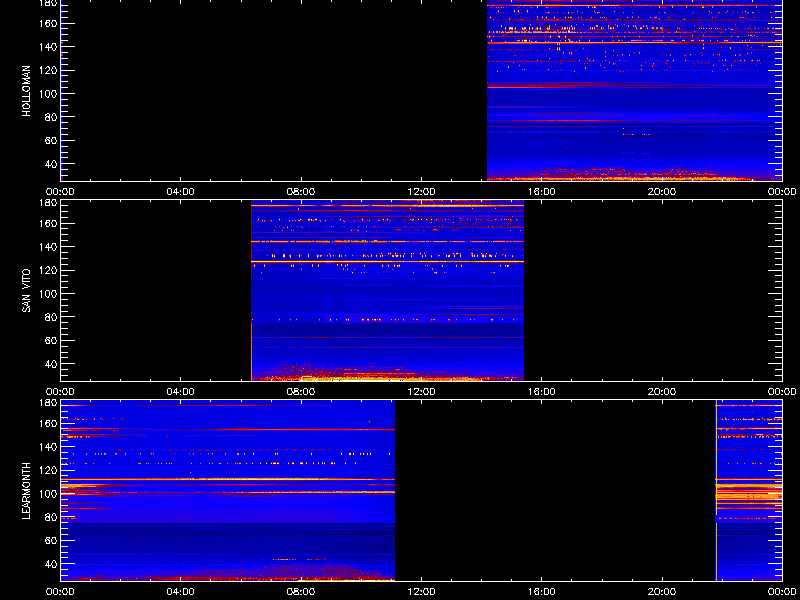Click the 20:00 label under San Vito plot
Viewport: 800px width, 600px height.
(x=662, y=392)
